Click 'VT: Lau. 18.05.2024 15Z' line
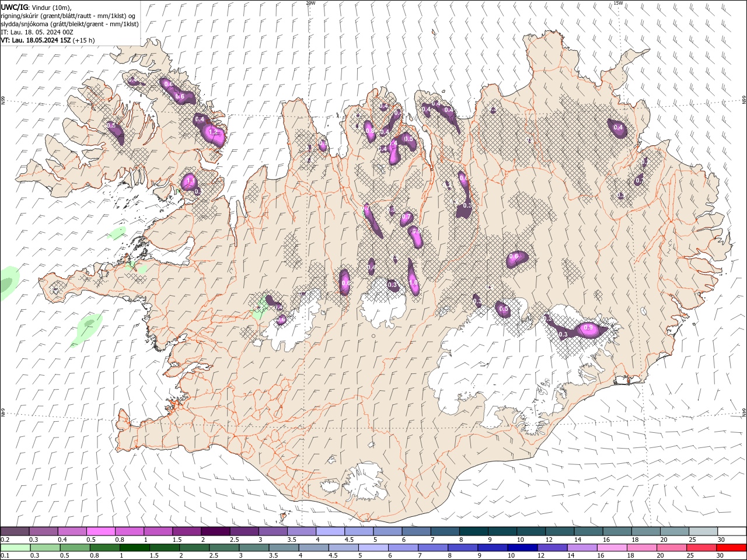Viewport: 747px width, 560px height. coord(36,40)
